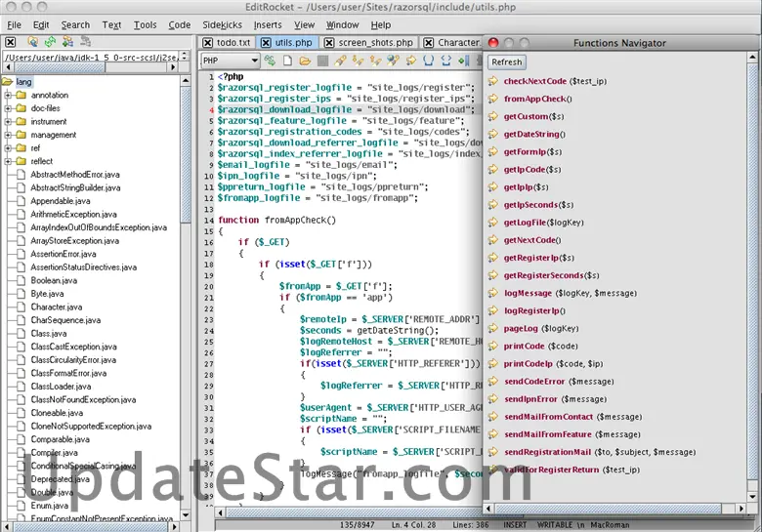762x532 pixels.
Task: Click Functions Navigator vertical scrollbar down arrow
Action: click(753, 497)
